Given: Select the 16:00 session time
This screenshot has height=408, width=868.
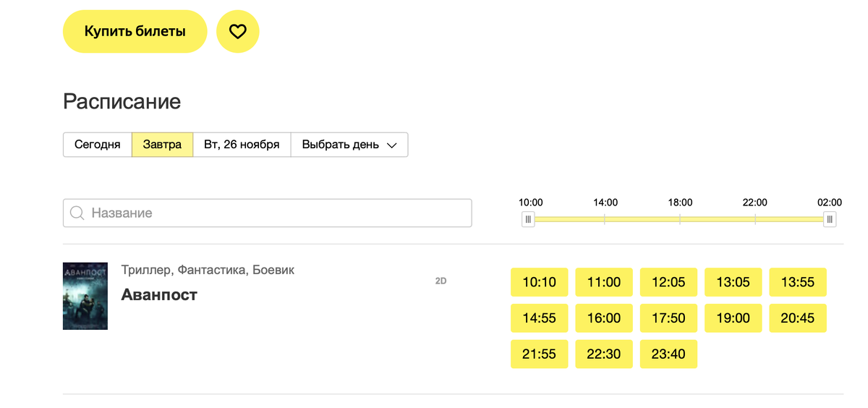Looking at the screenshot, I should click(604, 318).
